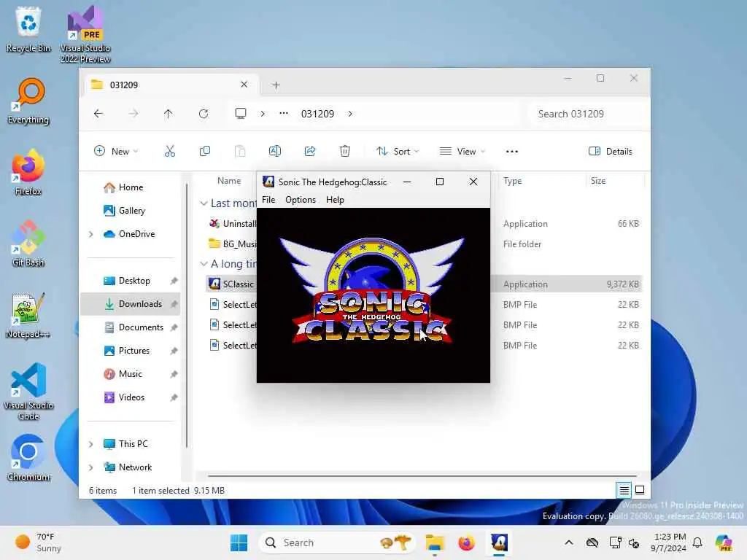The image size is (747, 560).
Task: Open the File menu in the Sonic window
Action: [268, 200]
